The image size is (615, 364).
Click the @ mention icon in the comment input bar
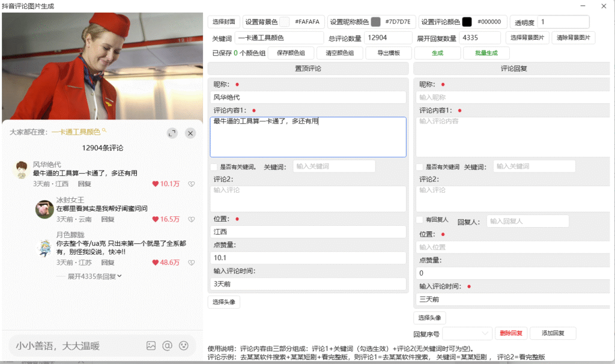[167, 345]
